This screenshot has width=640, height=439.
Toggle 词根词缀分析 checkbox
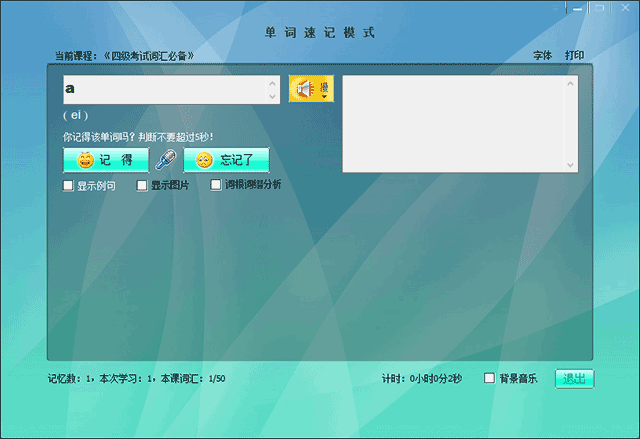click(x=216, y=185)
